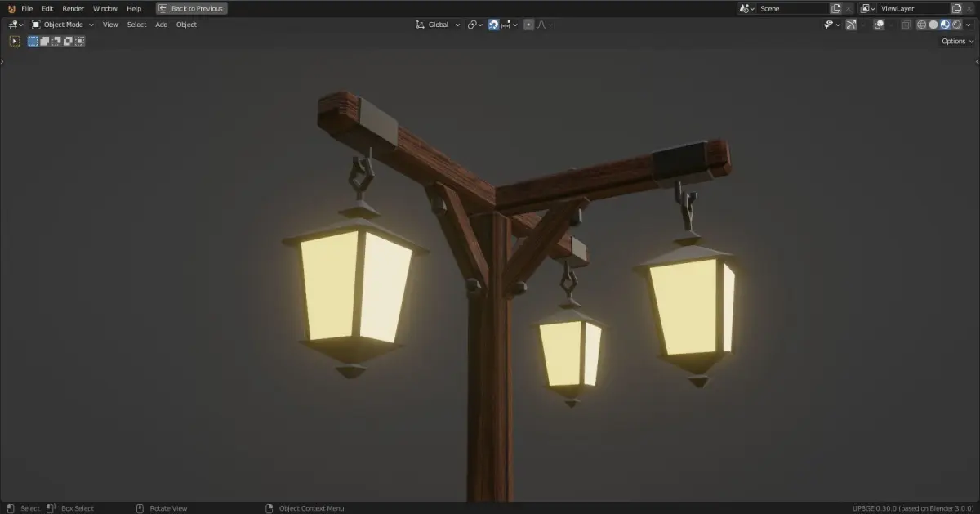Toggle proportional editing
980x514 pixels.
[x=528, y=25]
